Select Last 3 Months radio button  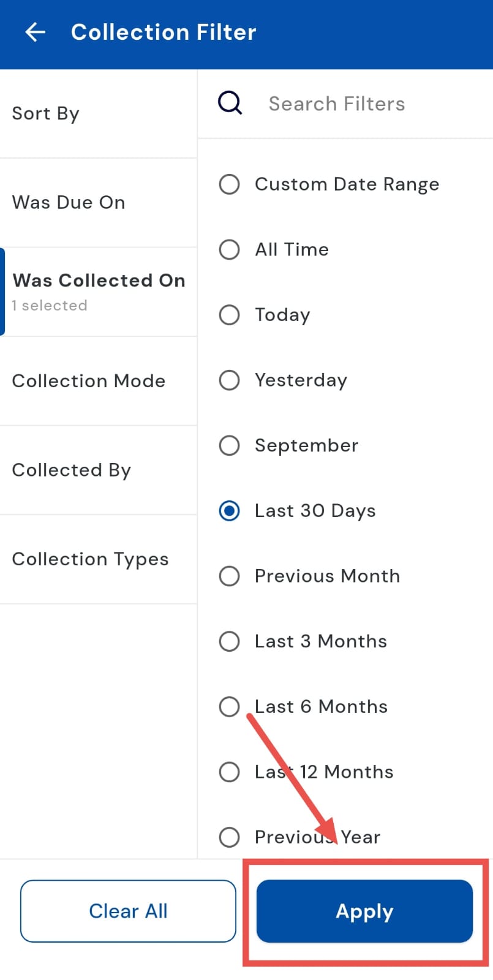tap(230, 641)
